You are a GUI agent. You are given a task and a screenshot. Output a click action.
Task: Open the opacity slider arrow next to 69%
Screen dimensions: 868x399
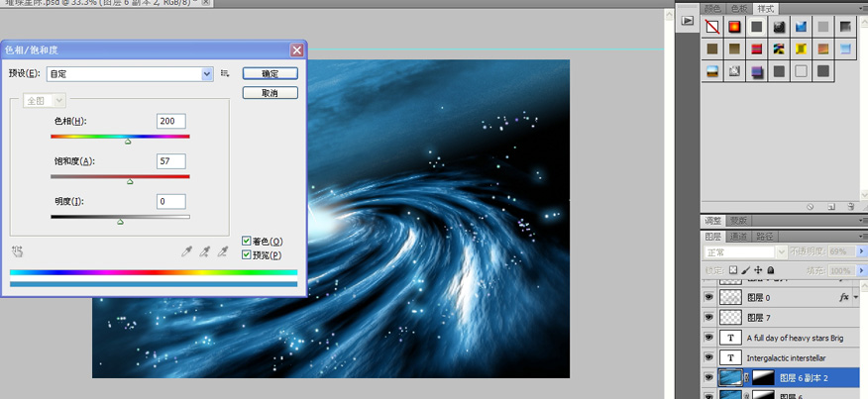[x=861, y=251]
